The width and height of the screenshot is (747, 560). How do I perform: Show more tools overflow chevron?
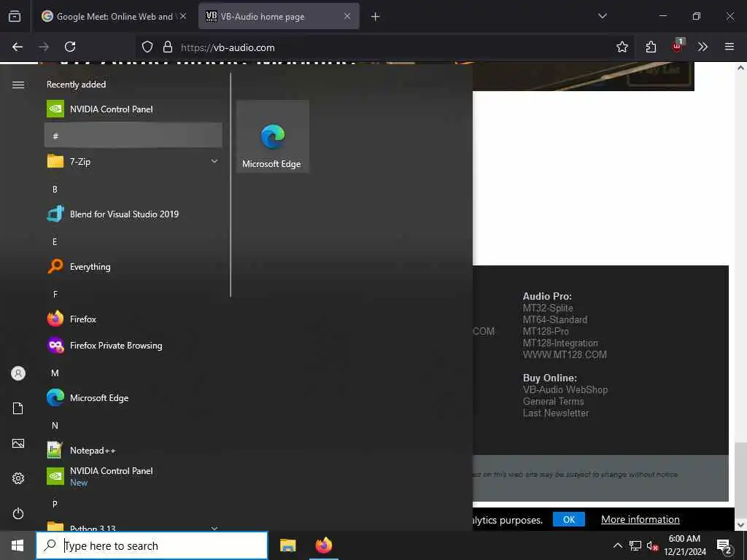point(703,47)
